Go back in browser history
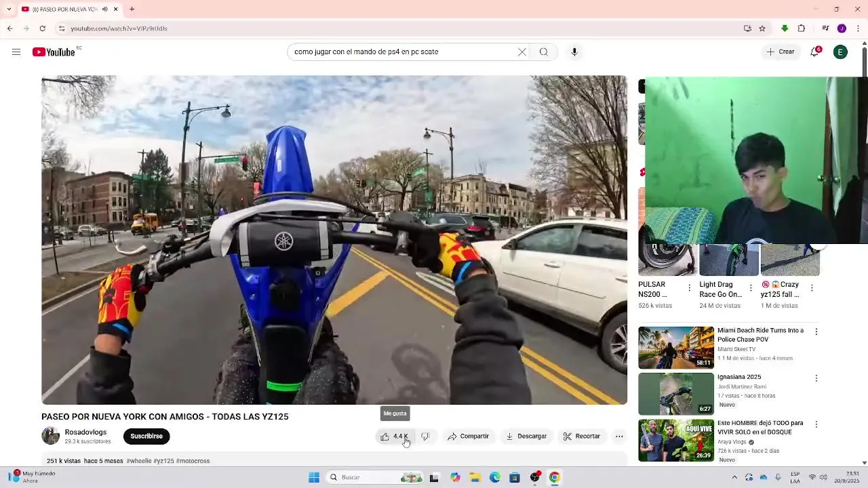 pos(9,28)
